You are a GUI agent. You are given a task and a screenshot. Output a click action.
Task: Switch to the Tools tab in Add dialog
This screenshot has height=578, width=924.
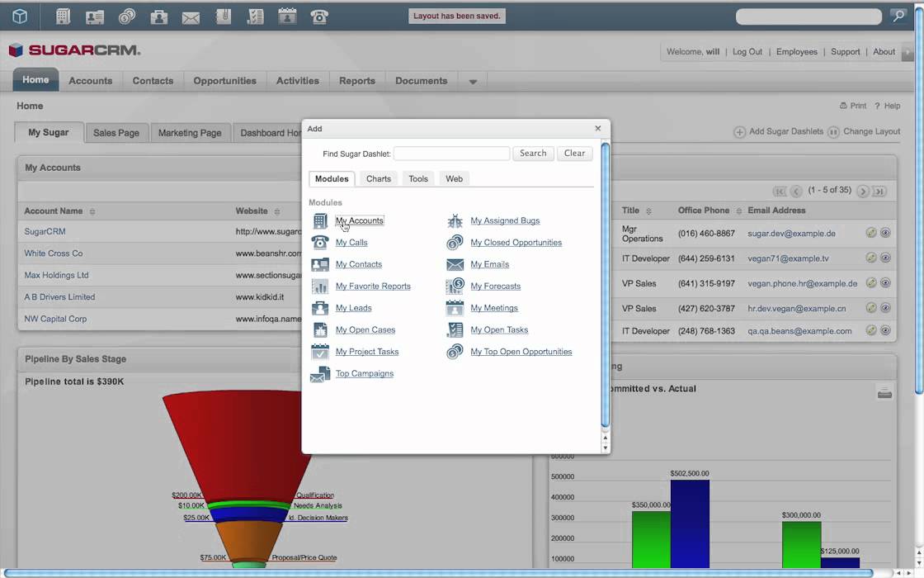pos(418,178)
